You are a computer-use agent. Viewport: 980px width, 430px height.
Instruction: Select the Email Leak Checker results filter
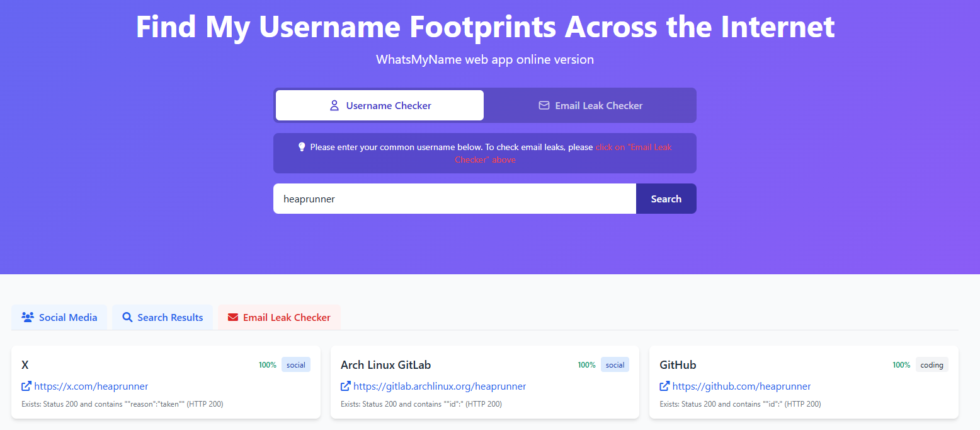click(x=279, y=317)
